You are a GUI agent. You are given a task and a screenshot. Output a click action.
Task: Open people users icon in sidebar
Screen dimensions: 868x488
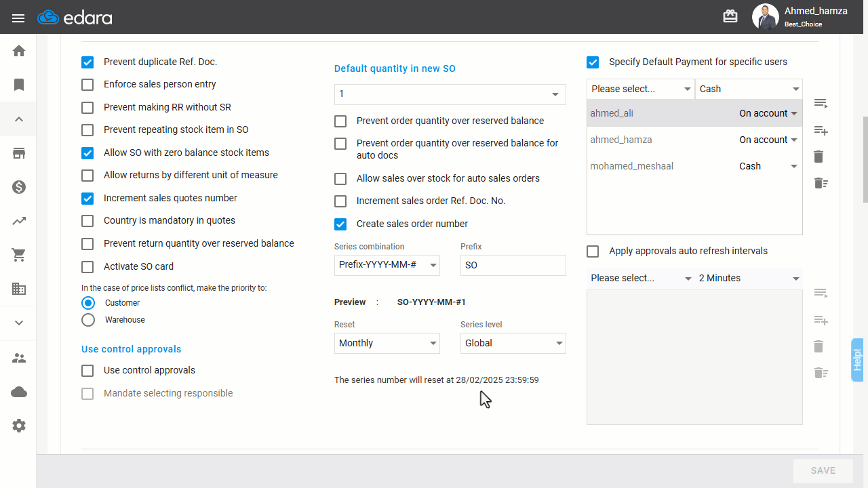point(19,358)
